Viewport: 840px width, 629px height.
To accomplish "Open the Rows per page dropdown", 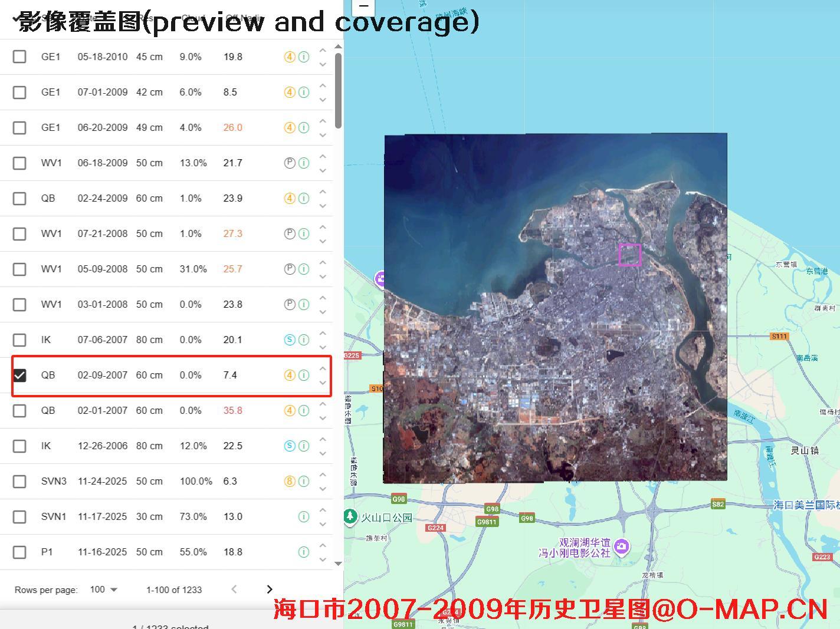I will [103, 590].
